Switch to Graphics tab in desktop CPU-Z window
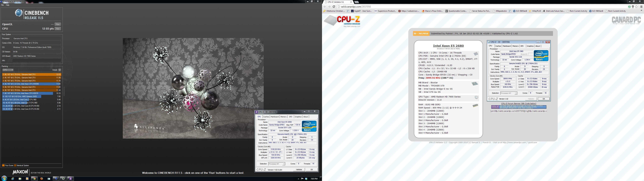This screenshot has height=181, width=644. pyautogui.click(x=298, y=117)
